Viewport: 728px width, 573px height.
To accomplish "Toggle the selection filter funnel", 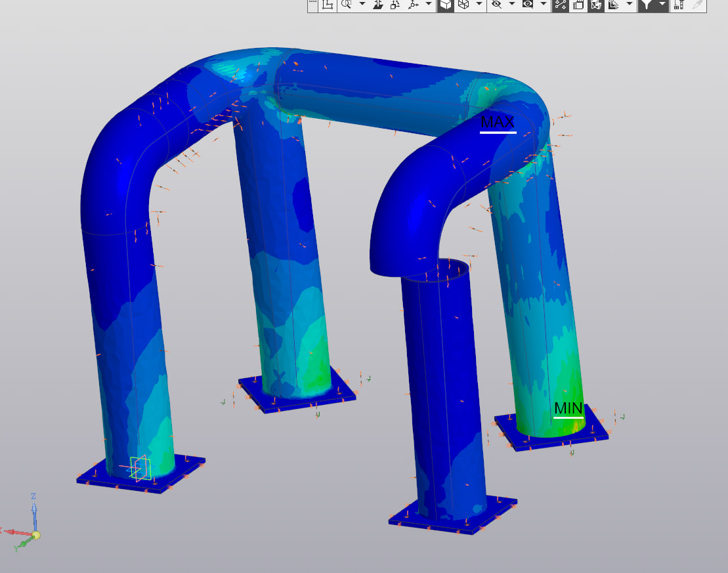I will (x=647, y=5).
